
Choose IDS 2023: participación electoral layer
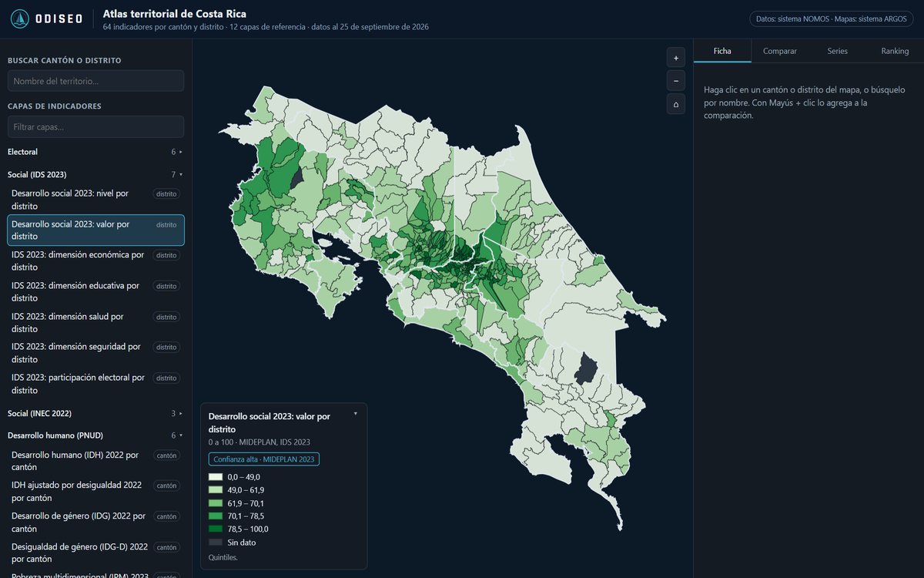[x=95, y=384]
